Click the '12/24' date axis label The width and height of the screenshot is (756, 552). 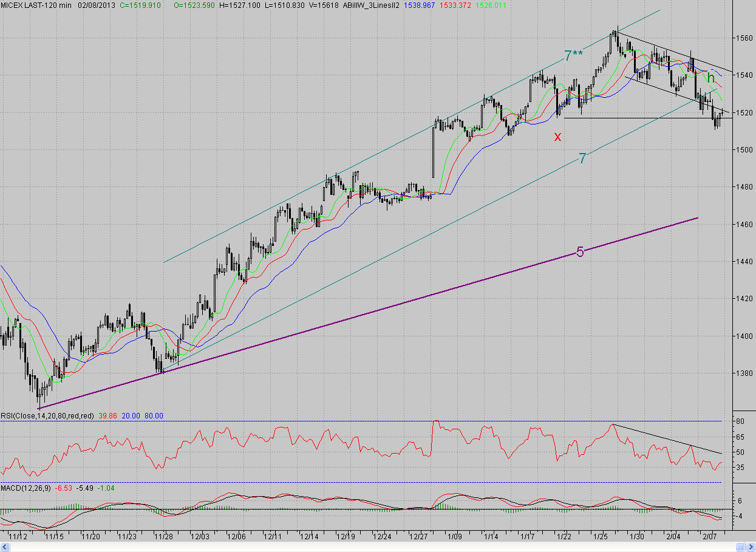coord(382,536)
